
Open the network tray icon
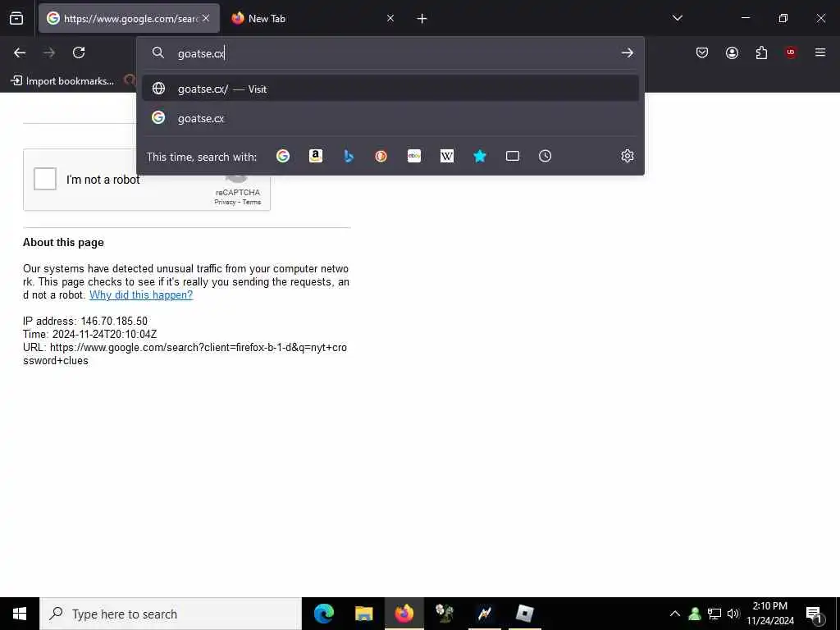(x=714, y=614)
